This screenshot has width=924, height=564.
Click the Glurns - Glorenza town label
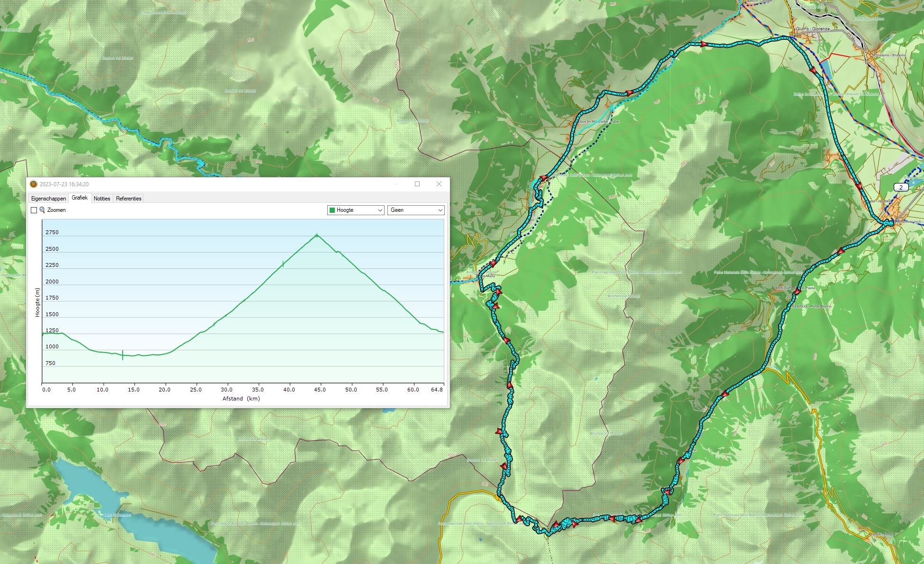(813, 29)
